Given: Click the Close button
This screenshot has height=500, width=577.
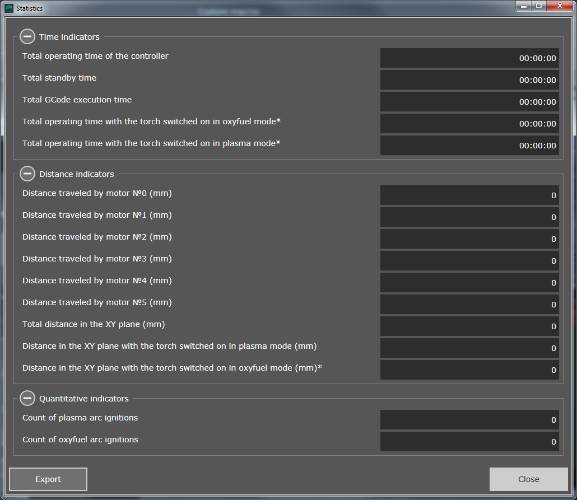Looking at the screenshot, I should point(528,479).
